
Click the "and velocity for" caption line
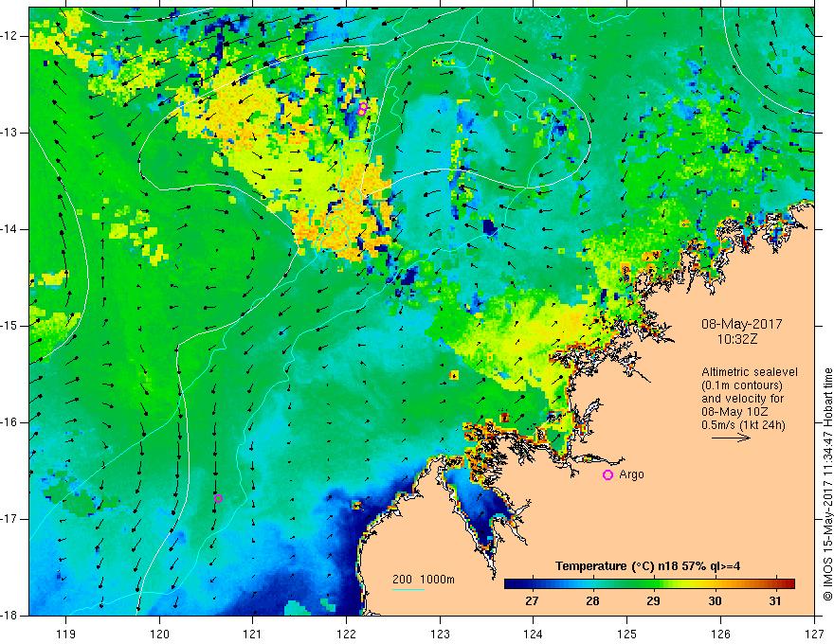tap(742, 399)
